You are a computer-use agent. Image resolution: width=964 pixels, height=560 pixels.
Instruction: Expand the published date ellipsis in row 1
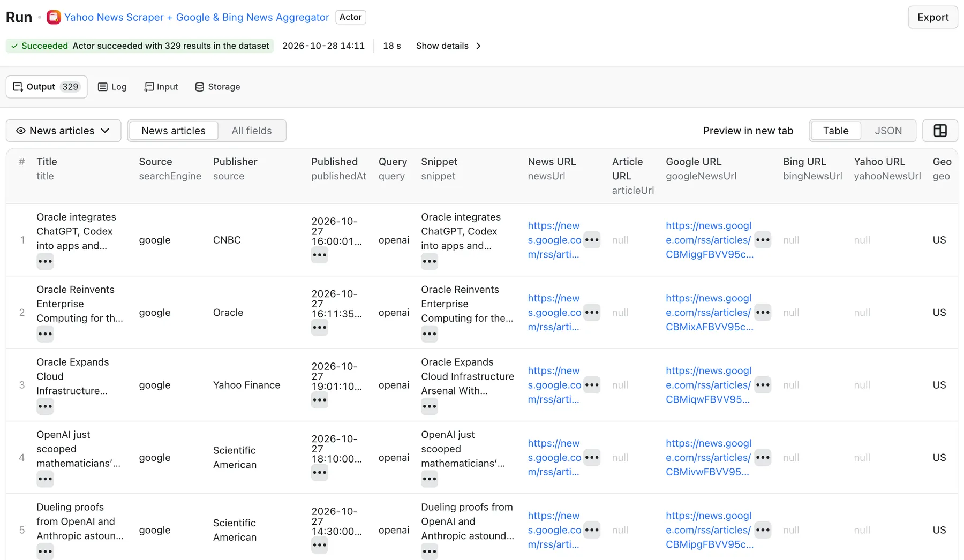pos(320,255)
